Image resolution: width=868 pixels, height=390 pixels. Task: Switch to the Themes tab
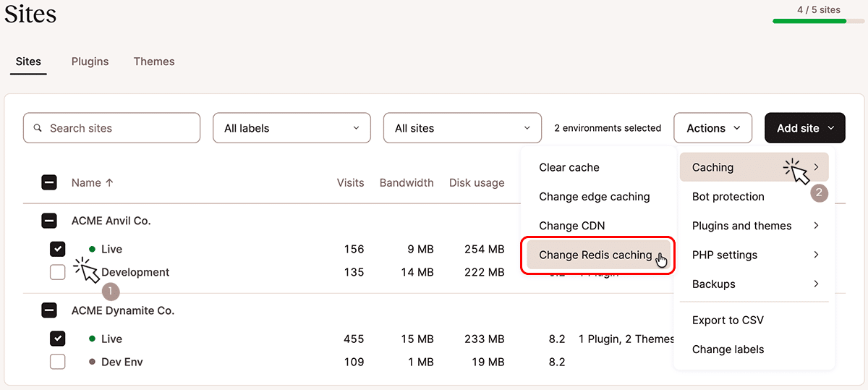(154, 62)
